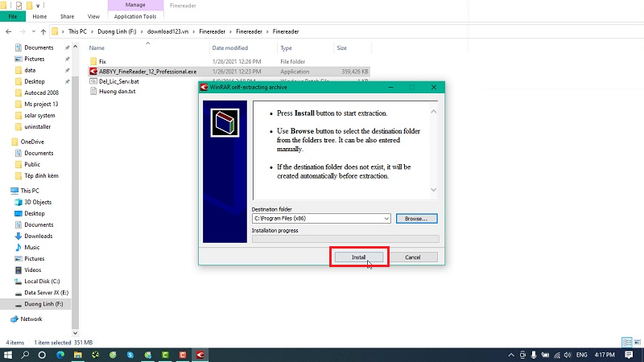The image size is (644, 362).
Task: Open the Network item in sidebar
Action: pos(31,319)
